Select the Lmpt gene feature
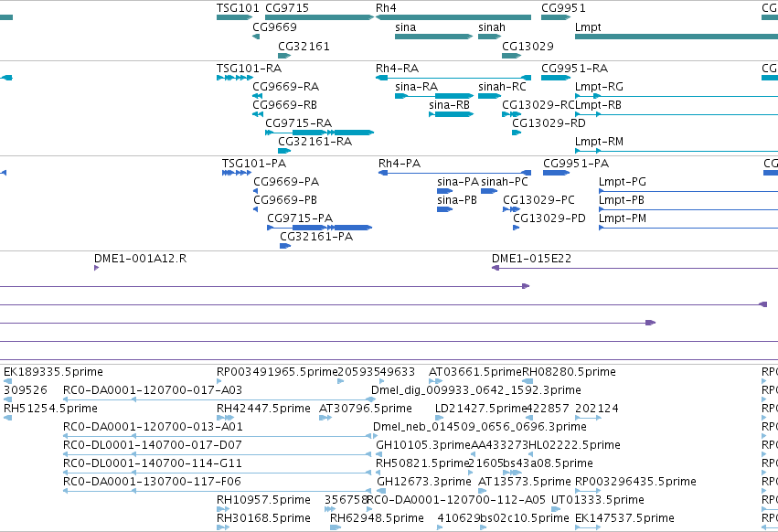Screen dimensions: 778x532 pyautogui.click(x=677, y=37)
